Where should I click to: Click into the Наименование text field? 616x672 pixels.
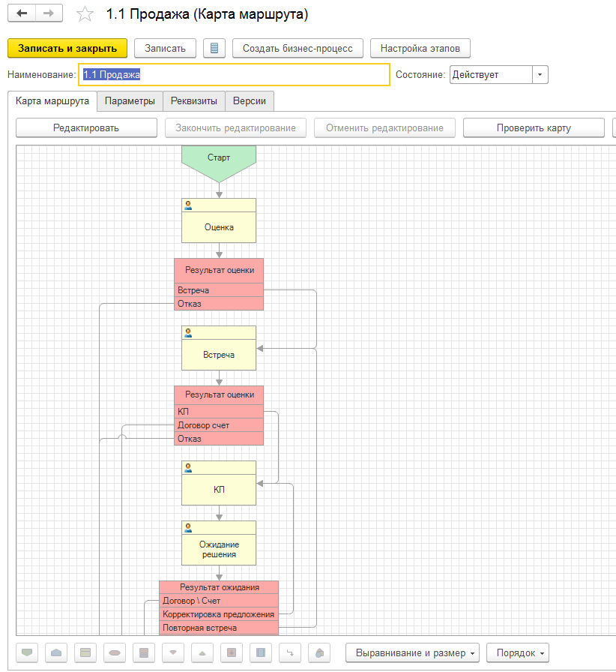pyautogui.click(x=234, y=74)
